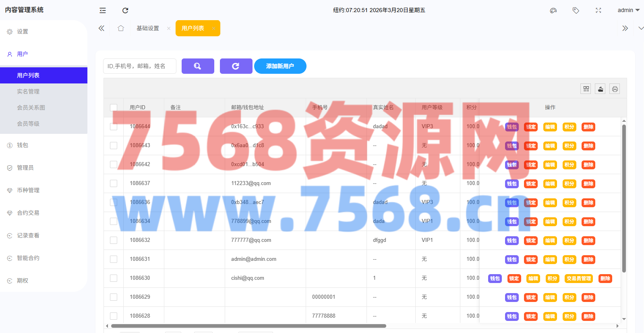Open 实名管理 in the sidebar
Screen dimensions: 644x333
(28, 92)
